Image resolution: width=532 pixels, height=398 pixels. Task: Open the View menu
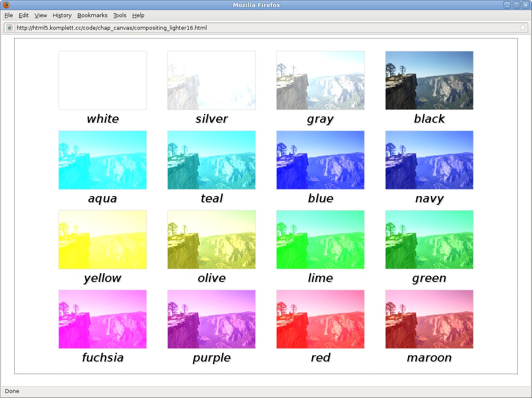tap(41, 15)
